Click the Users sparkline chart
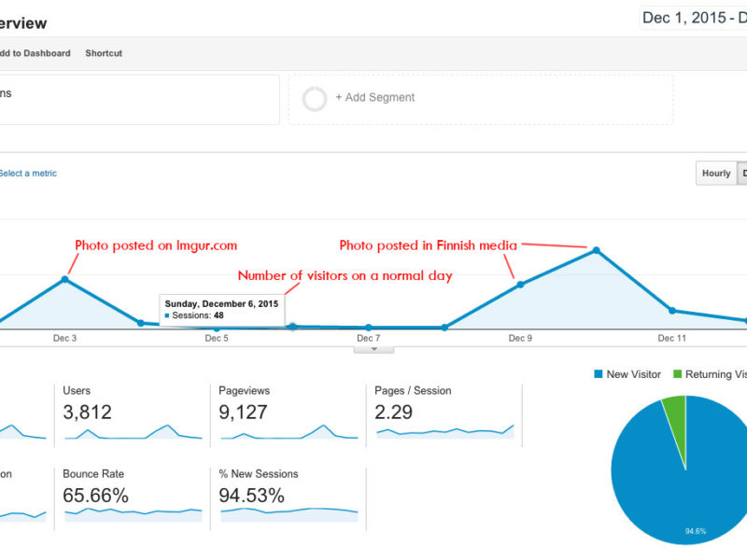The image size is (747, 560). [x=133, y=432]
